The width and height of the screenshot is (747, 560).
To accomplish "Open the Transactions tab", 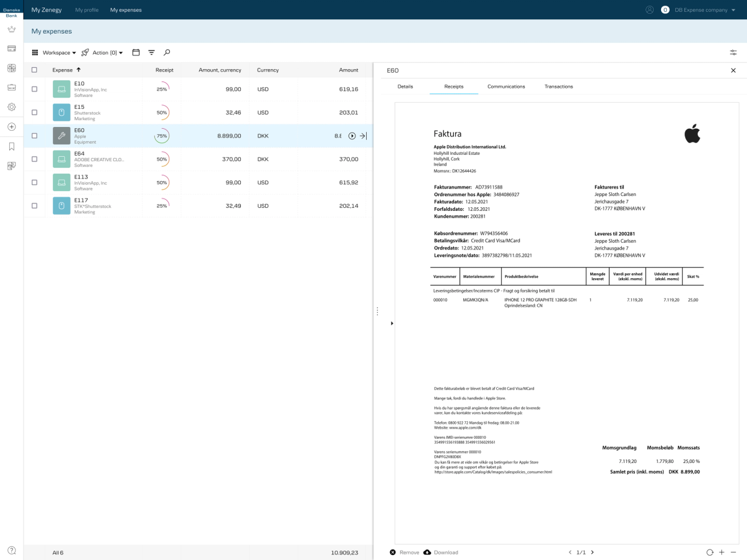I will pos(558,86).
